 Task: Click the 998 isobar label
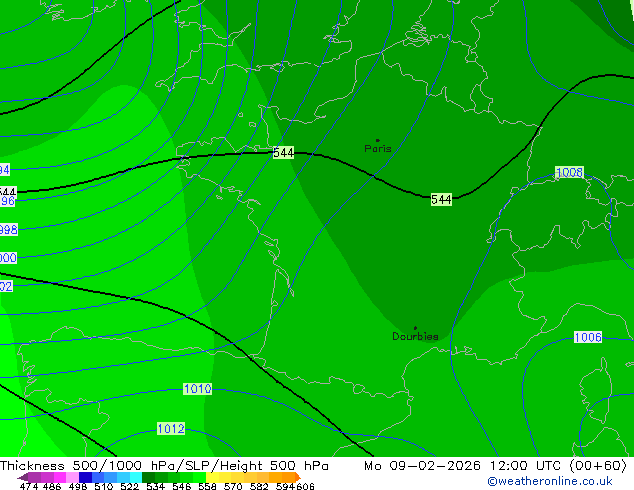(8, 230)
